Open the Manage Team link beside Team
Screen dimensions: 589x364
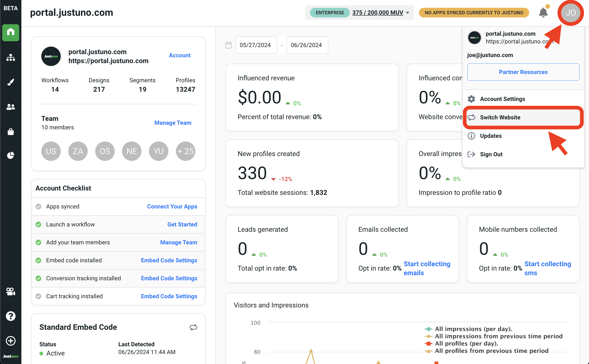pyautogui.click(x=173, y=123)
